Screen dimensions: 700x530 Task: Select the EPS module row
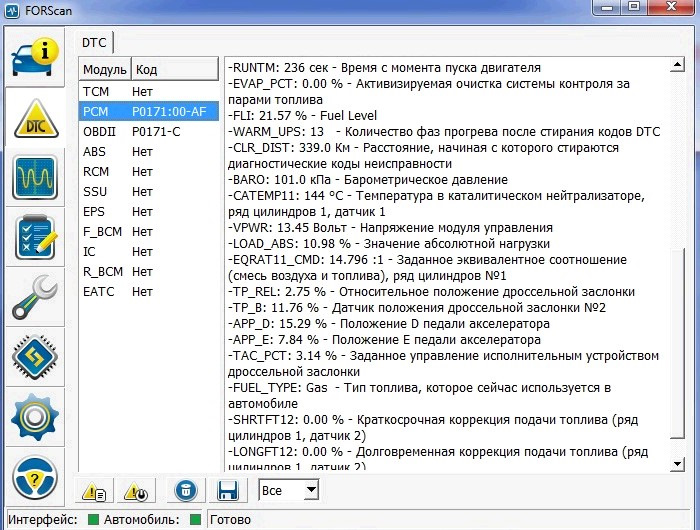(x=149, y=212)
